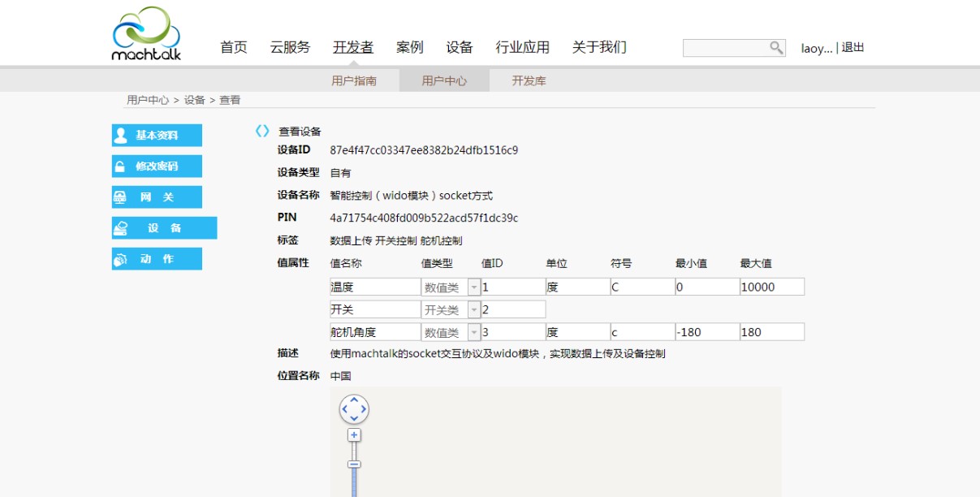Open the 行业应用 menu

523,47
